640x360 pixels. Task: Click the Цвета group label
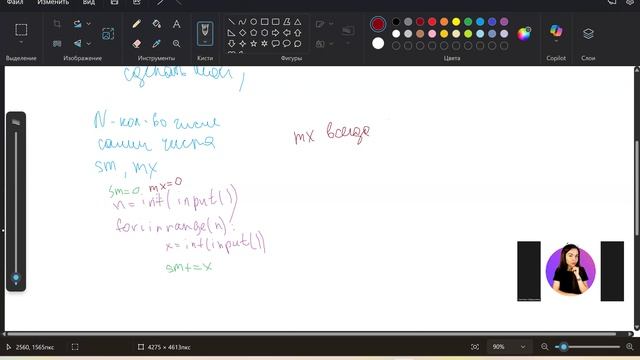tap(452, 58)
